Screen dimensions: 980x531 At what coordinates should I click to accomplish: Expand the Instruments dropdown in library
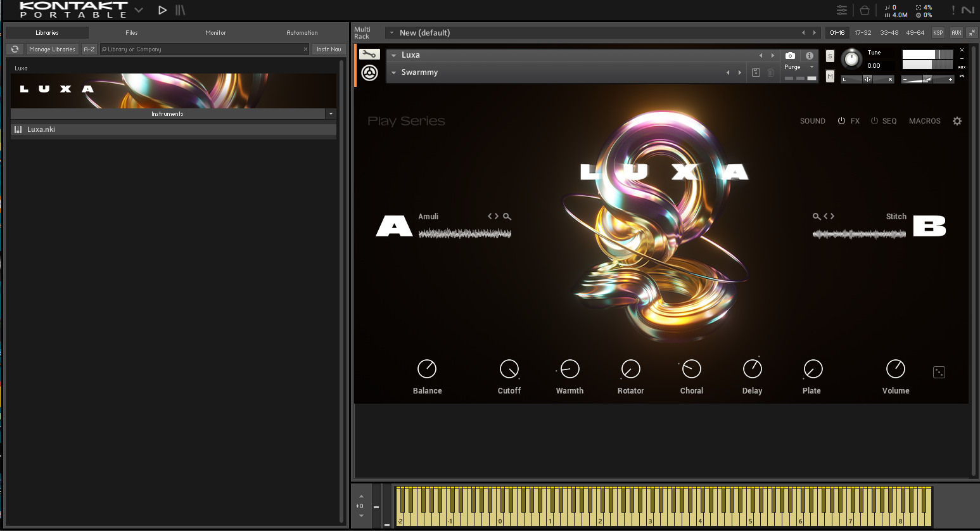[x=331, y=114]
